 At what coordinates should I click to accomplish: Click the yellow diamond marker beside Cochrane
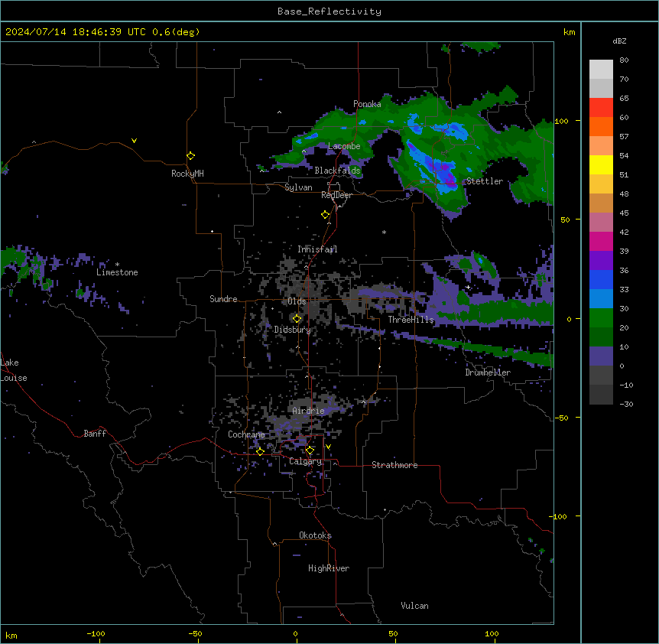coord(260,451)
